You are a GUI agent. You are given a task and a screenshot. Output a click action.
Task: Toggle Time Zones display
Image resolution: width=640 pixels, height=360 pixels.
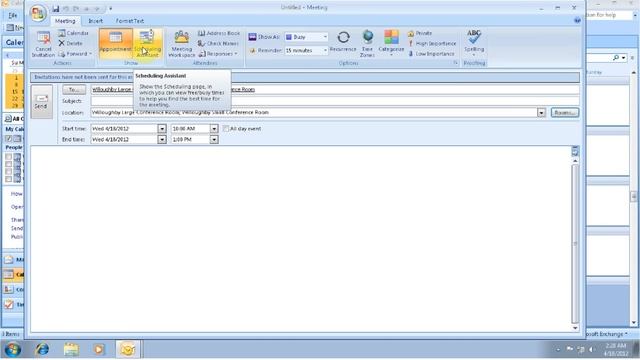tap(367, 44)
